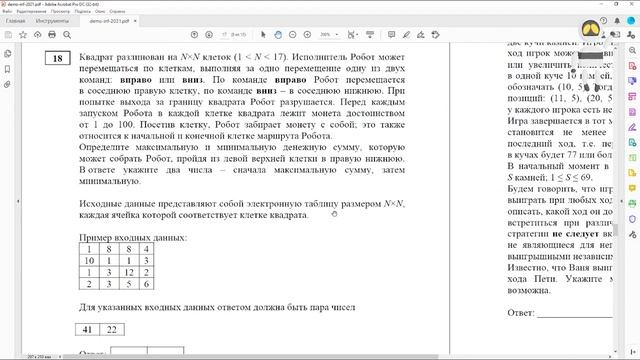Open the blue account profile icon
The image size is (640, 360).
631,21
